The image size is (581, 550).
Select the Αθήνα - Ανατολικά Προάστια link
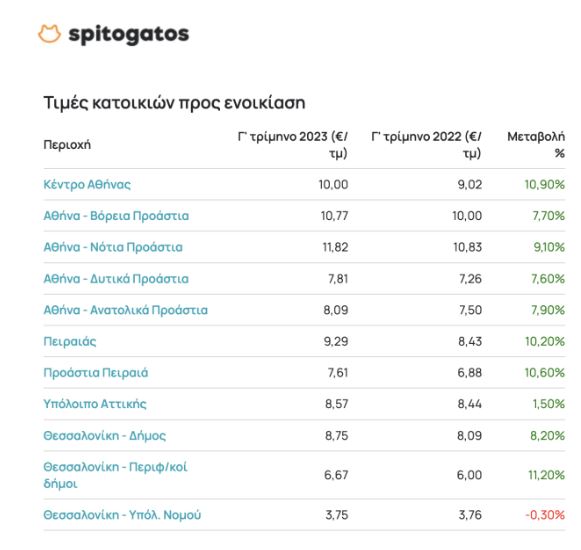point(126,310)
